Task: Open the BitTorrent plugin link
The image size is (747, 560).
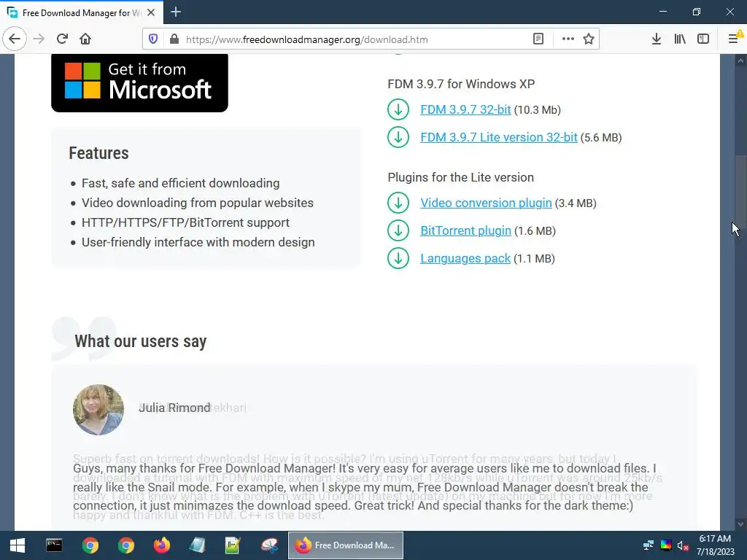Action: click(x=465, y=230)
